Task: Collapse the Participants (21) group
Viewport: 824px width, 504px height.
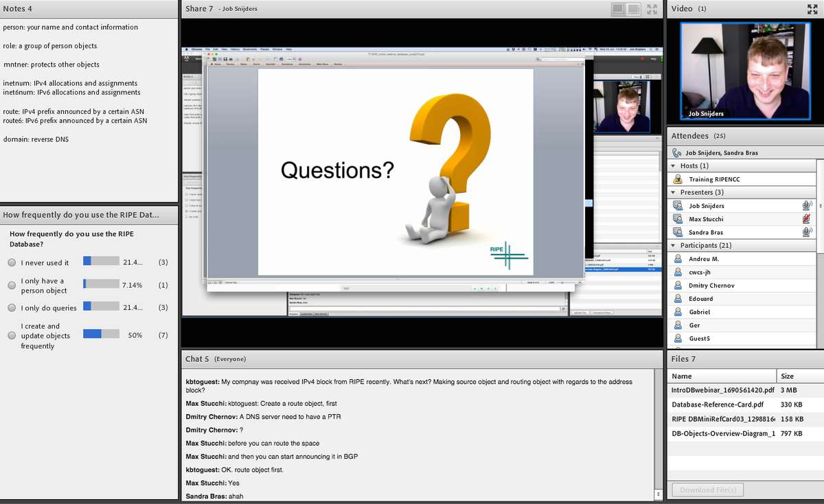Action: (673, 245)
